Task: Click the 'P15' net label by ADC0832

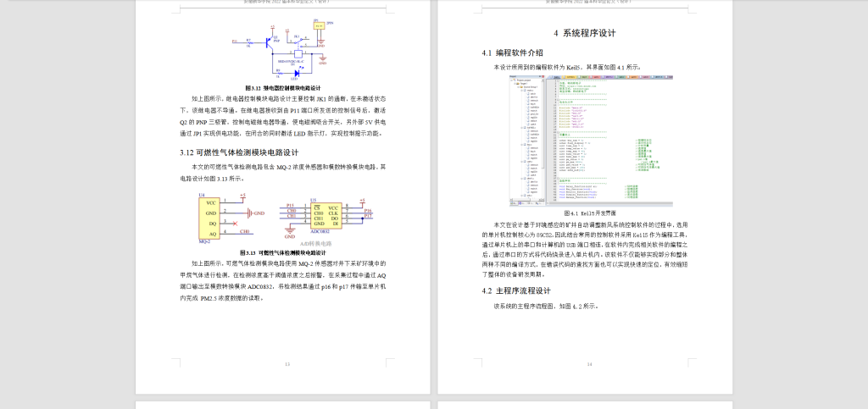Action: pyautogui.click(x=290, y=205)
